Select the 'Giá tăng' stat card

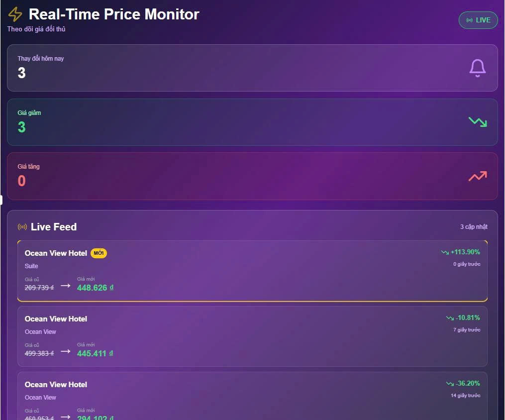point(252,176)
